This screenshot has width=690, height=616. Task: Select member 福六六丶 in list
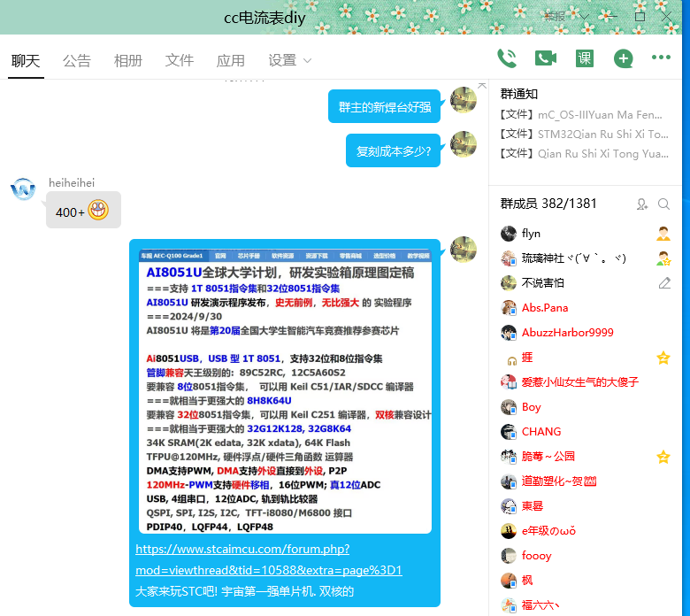(586, 605)
